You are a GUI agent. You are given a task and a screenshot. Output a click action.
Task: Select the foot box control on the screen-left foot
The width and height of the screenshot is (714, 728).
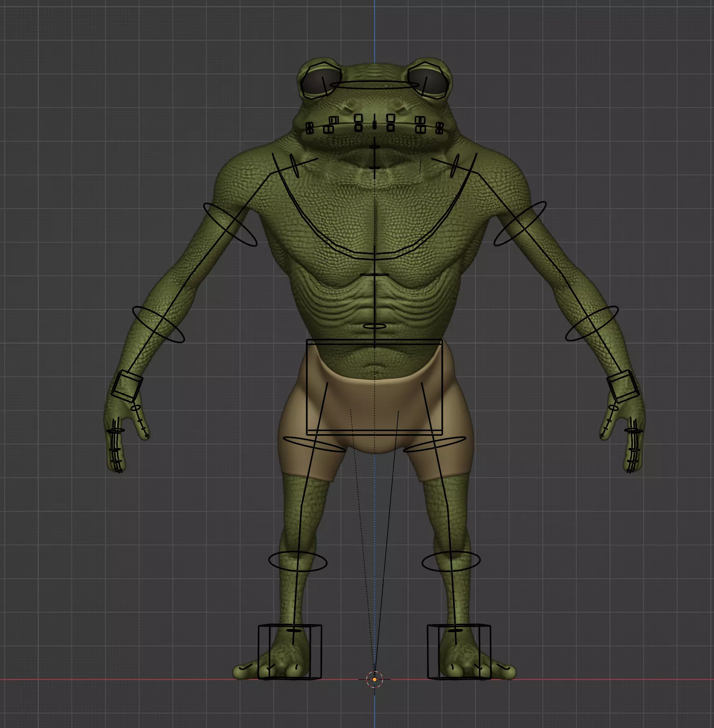tap(290, 652)
